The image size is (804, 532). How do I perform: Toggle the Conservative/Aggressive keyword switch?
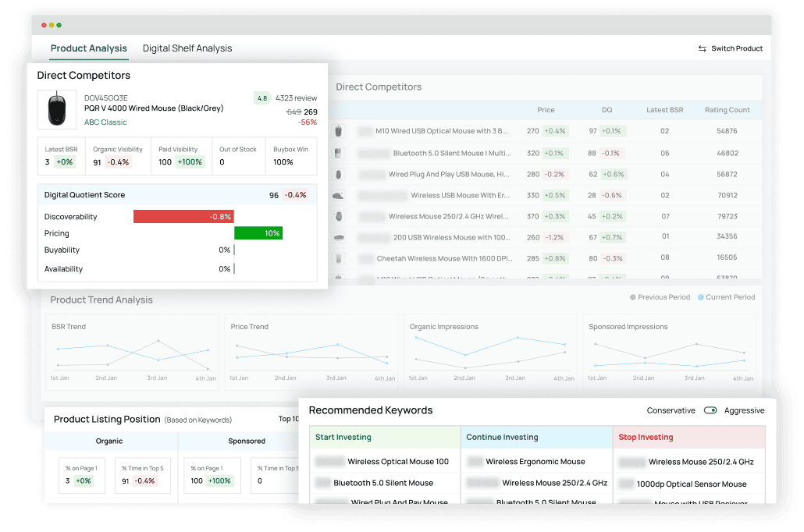coord(710,410)
